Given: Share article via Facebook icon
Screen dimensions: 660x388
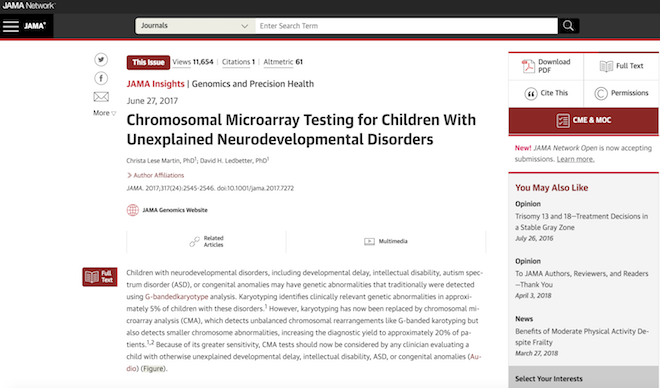Looking at the screenshot, I should tap(101, 78).
